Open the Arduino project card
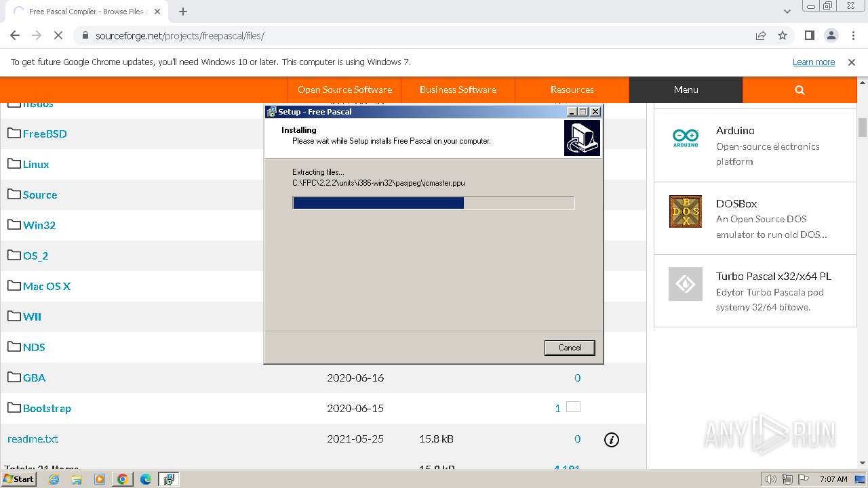Viewport: 868px width, 488px height. [755, 145]
